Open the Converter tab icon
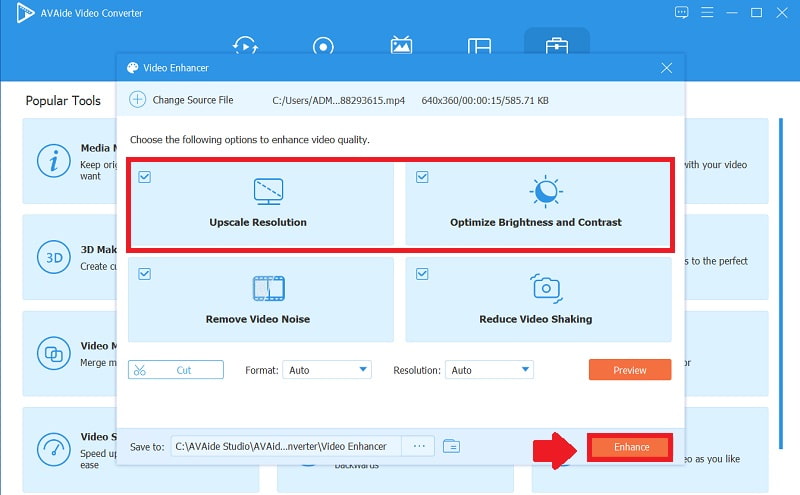The height and width of the screenshot is (495, 800). pyautogui.click(x=245, y=45)
